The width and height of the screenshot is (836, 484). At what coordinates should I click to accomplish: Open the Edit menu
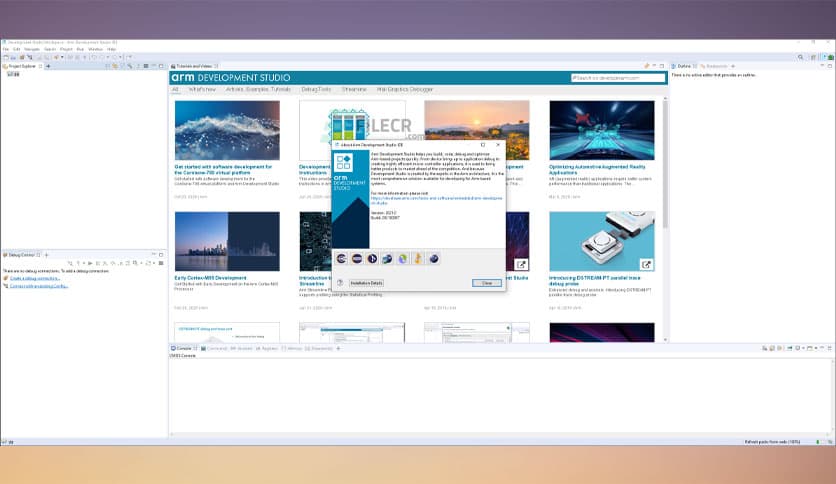(17, 49)
